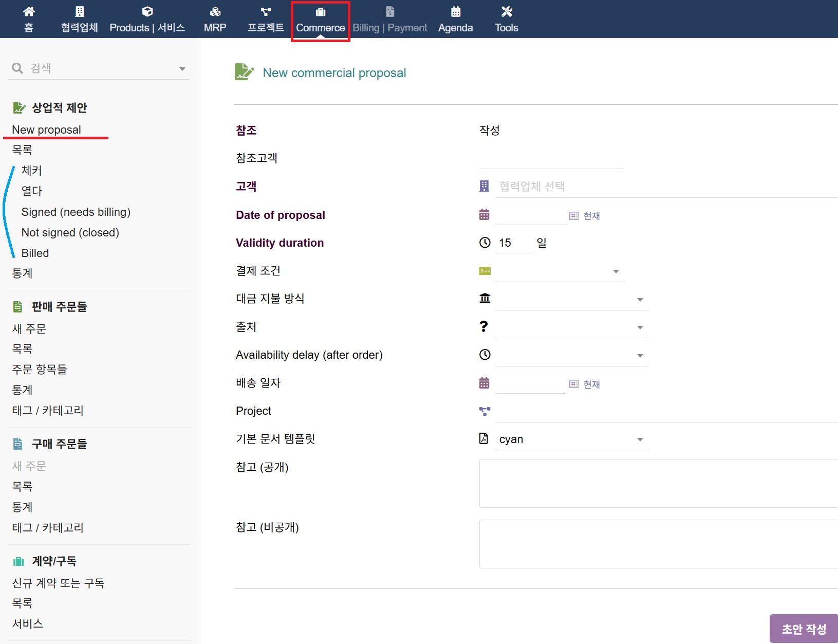The image size is (838, 644).
Task: Switch to the 프로젝트 menu
Action: click(x=265, y=21)
